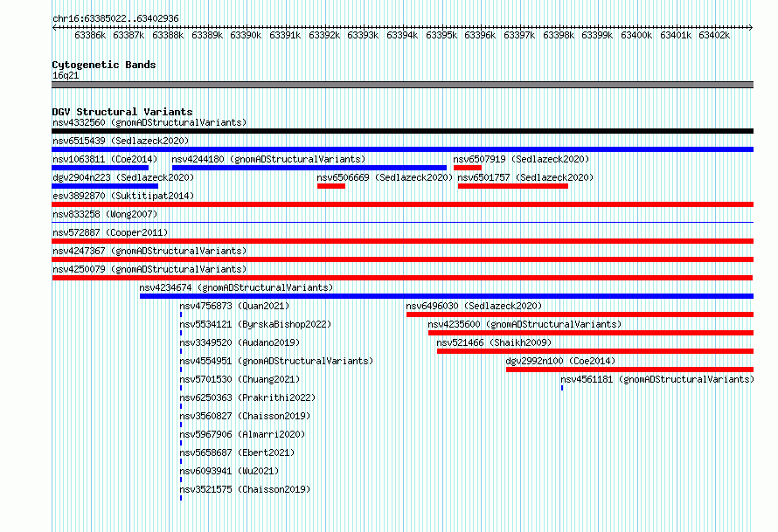Open nsv4554951 gnomADStructuralVariants label
This screenshot has width=778, height=532.
coord(276,361)
